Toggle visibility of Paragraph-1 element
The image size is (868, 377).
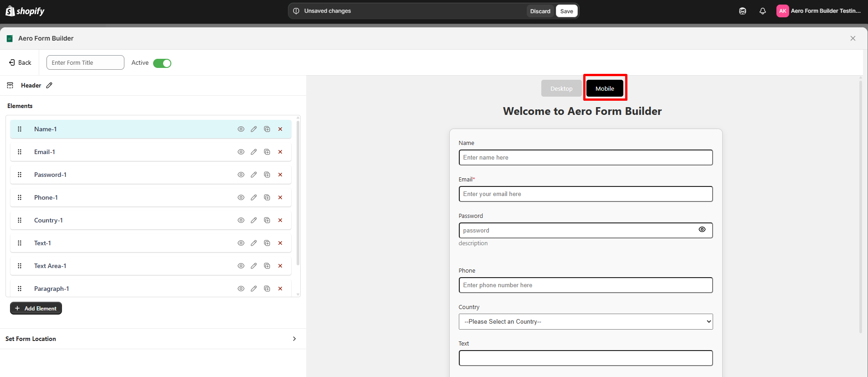pos(241,289)
